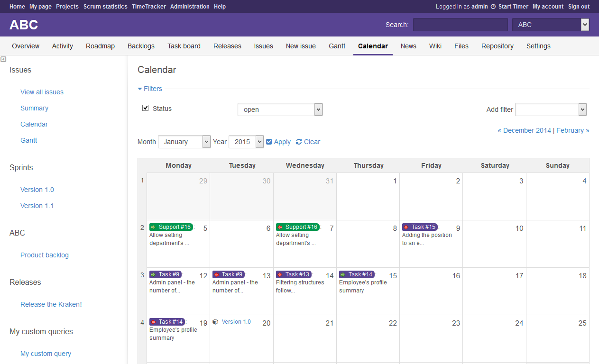Image resolution: width=599 pixels, height=364 pixels.
Task: Click the clock icon beside Start Timer
Action: click(493, 7)
